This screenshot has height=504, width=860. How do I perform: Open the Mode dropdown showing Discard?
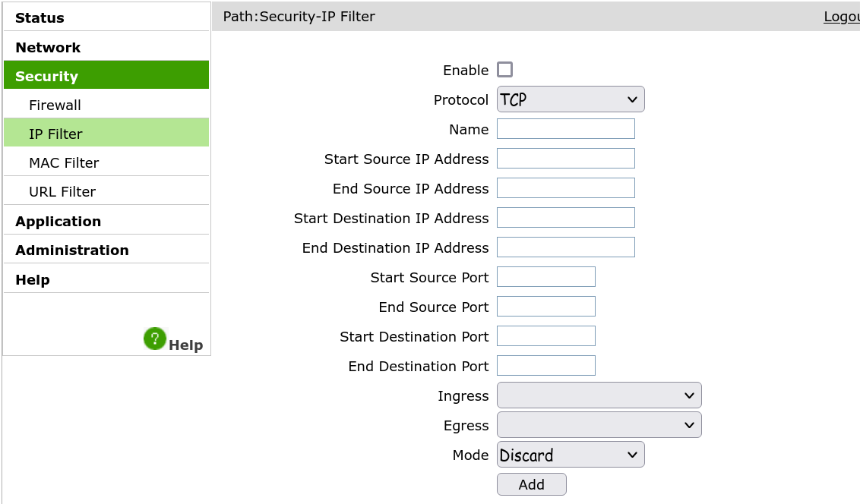pos(571,454)
